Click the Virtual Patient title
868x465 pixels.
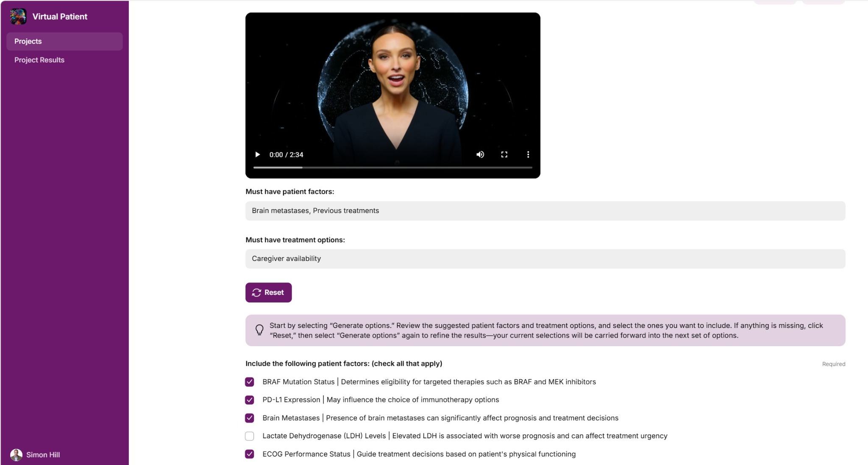point(60,17)
